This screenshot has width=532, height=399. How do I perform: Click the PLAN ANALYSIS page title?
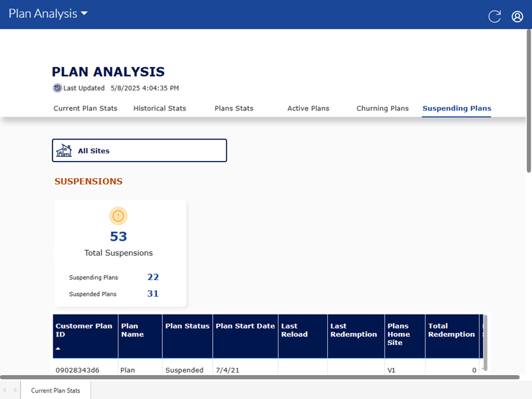pyautogui.click(x=108, y=72)
